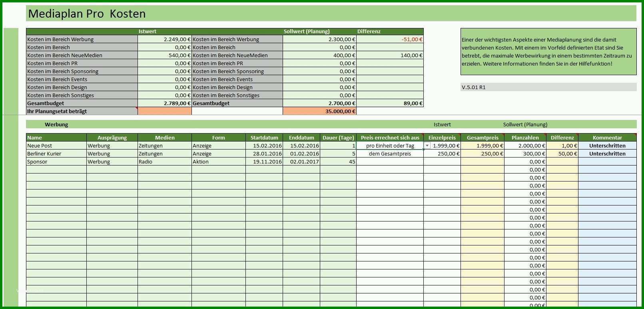Select start date 28.01.2016
This screenshot has width=644, height=309.
pyautogui.click(x=264, y=154)
